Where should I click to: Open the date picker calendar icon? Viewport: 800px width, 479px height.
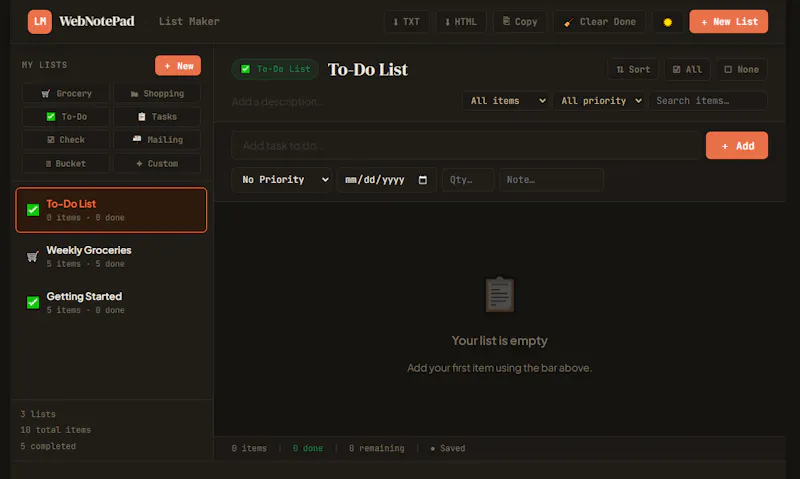click(422, 180)
